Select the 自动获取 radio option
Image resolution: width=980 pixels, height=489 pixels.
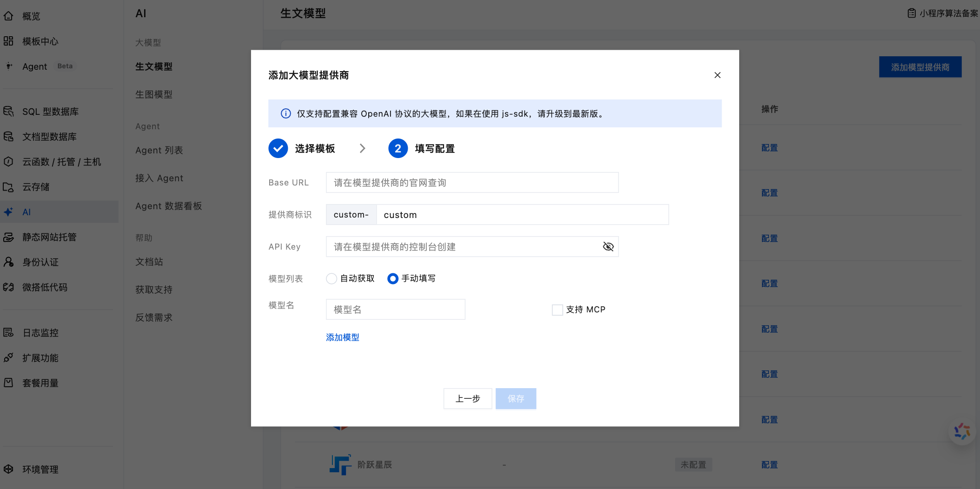pyautogui.click(x=331, y=279)
